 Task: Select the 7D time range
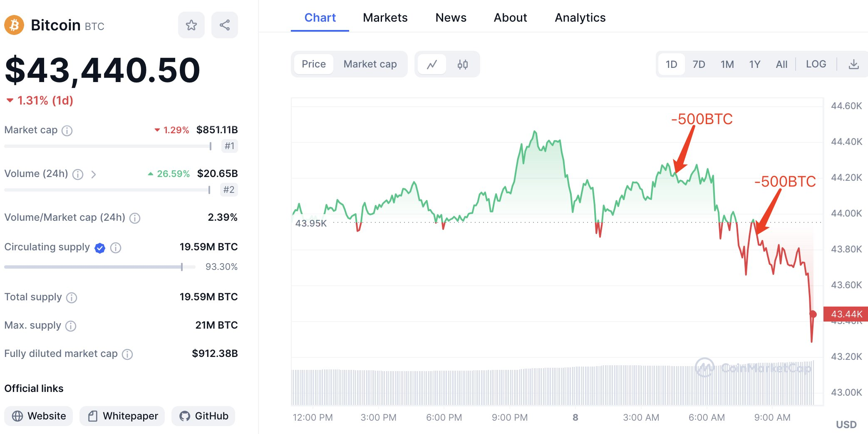click(699, 64)
